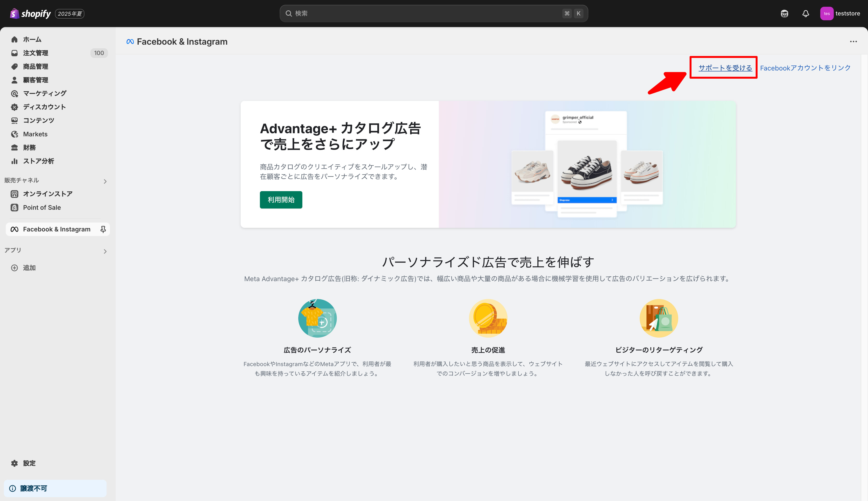This screenshot has height=501, width=868.
Task: Expand the アプリ chevron
Action: (x=105, y=251)
